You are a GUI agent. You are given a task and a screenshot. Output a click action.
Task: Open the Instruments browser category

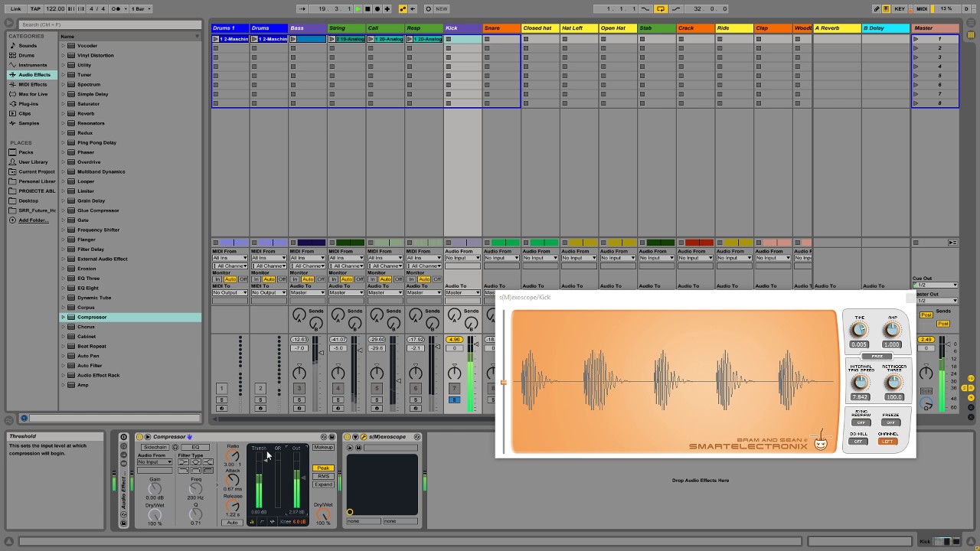pos(32,65)
